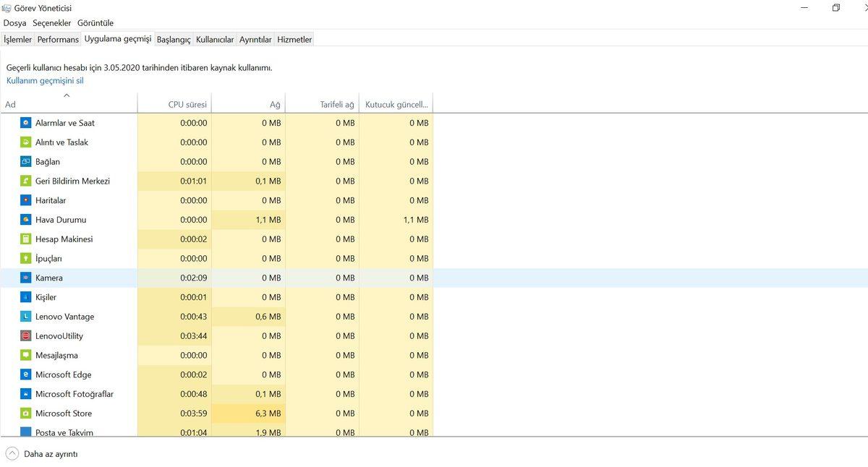Click the Lenovo Vantage icon

coord(26,317)
